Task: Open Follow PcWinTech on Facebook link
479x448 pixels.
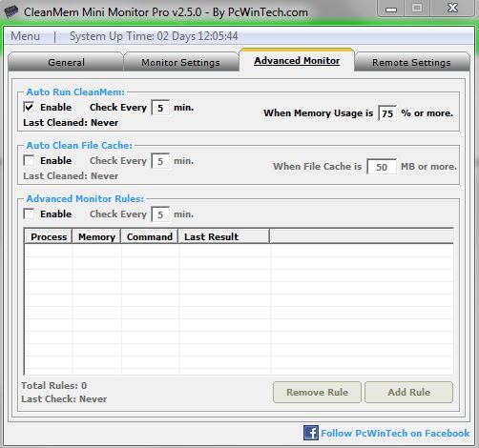Action: (395, 433)
